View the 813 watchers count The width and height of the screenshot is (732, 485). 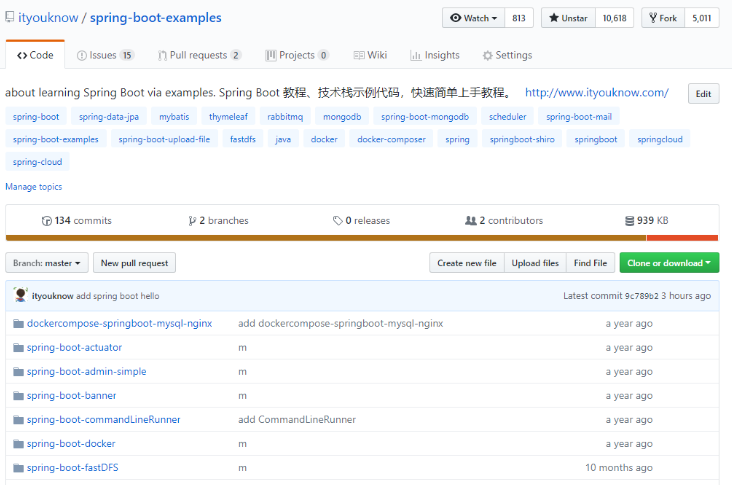(x=519, y=18)
